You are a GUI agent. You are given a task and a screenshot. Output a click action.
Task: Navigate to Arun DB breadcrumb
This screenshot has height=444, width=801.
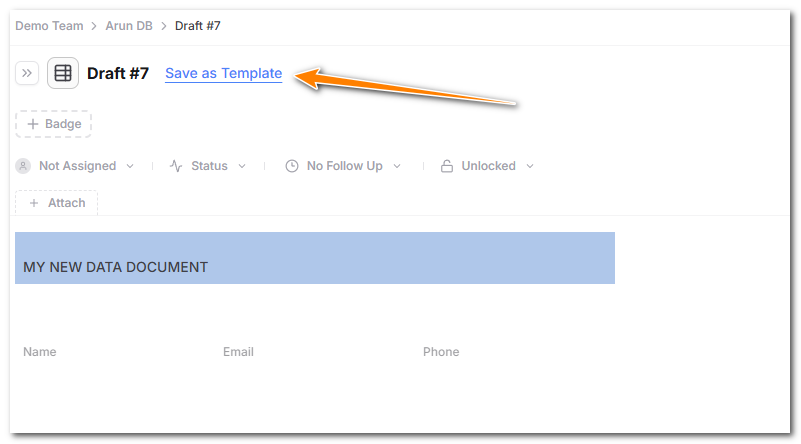[x=129, y=26]
